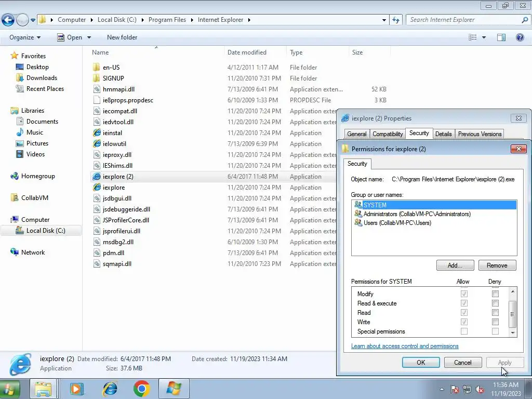
Task: Select the ielowutil application icon
Action: point(97,143)
